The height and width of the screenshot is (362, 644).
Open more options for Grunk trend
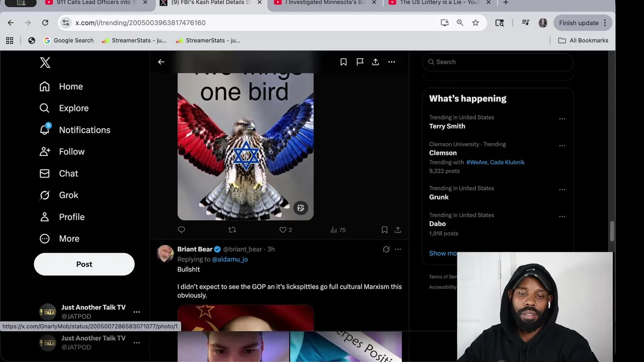click(x=562, y=190)
